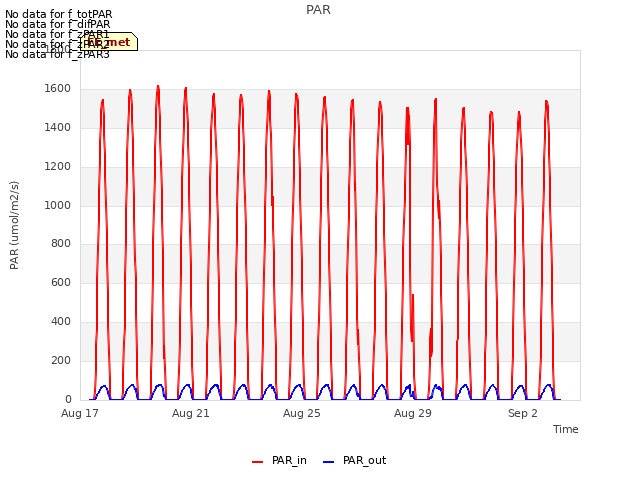Screen dimensions: 640x480
Task: Click the 400 y-axis tick label
Action: (x=61, y=322)
